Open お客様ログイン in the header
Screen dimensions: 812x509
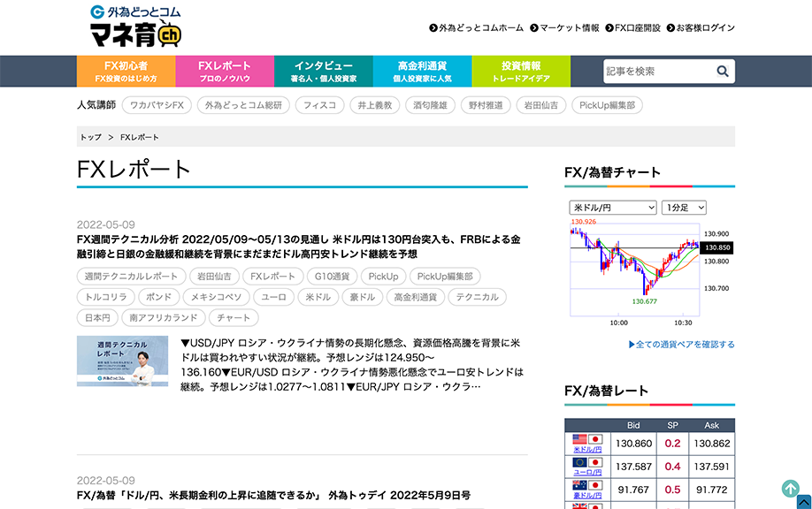coord(701,27)
